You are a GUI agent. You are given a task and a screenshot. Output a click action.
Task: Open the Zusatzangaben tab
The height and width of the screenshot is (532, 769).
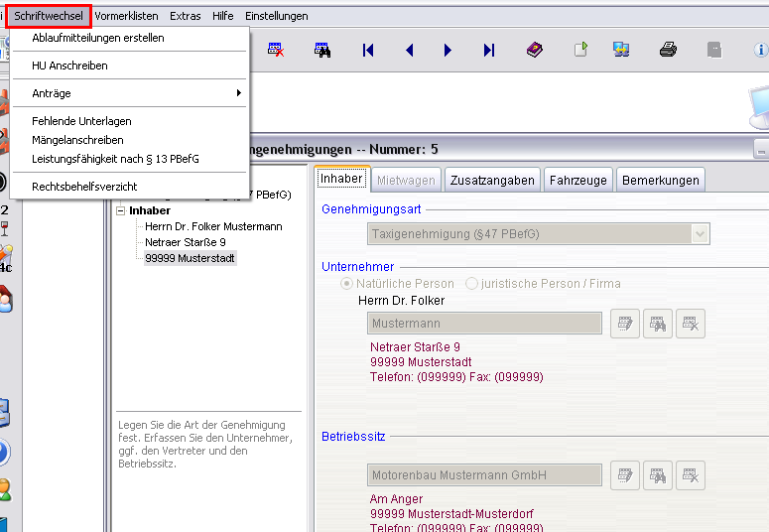click(x=492, y=180)
